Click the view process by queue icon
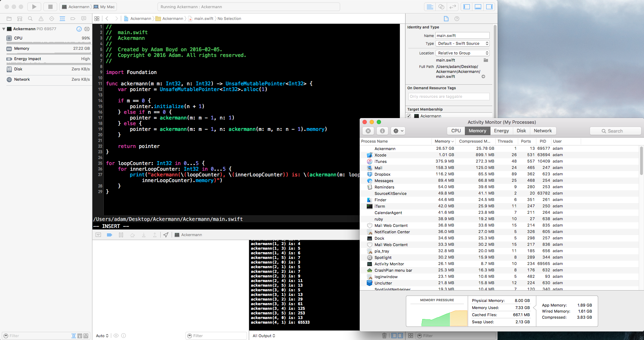 coord(87,29)
